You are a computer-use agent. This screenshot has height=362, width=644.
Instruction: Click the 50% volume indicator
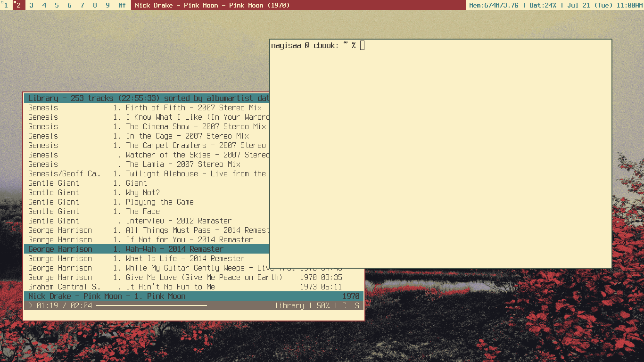pyautogui.click(x=323, y=305)
